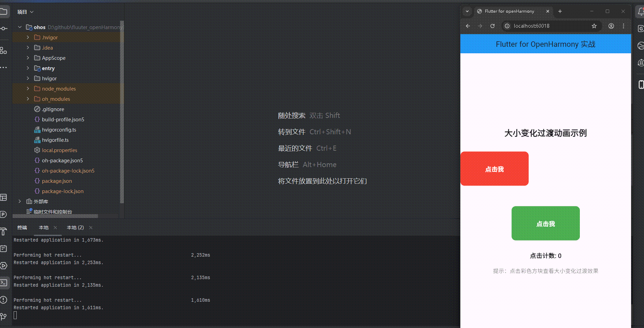Open the device manager phone icon
Viewport: 644px width, 328px height.
click(641, 84)
